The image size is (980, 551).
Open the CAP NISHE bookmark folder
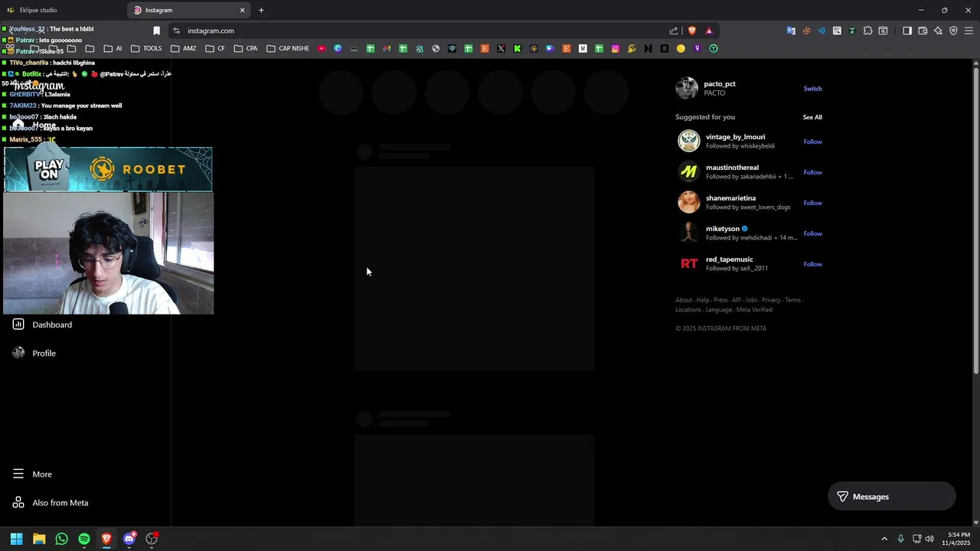click(288, 48)
